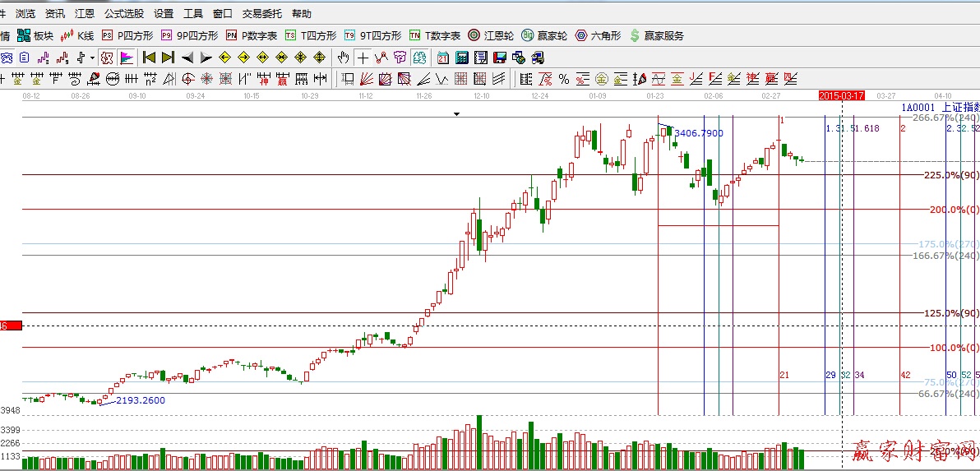Toggle the highlighted 线 toolbar button
The width and height of the screenshot is (980, 471).
[420, 58]
